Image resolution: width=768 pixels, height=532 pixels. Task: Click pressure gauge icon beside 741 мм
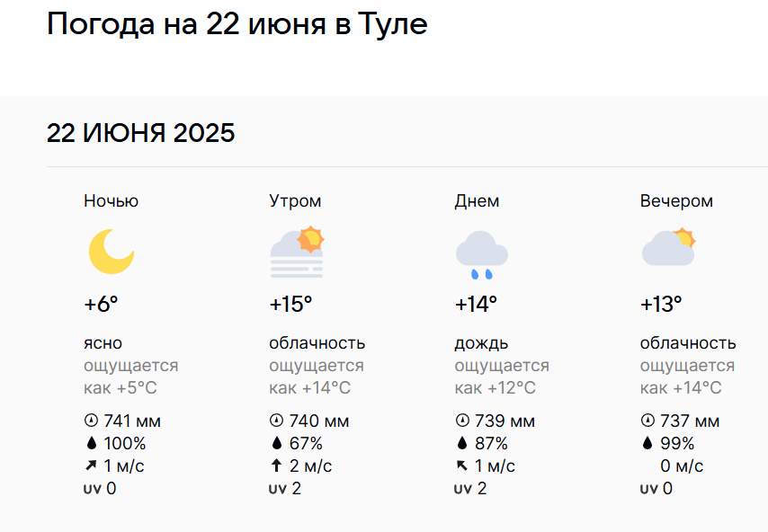pyautogui.click(x=91, y=421)
